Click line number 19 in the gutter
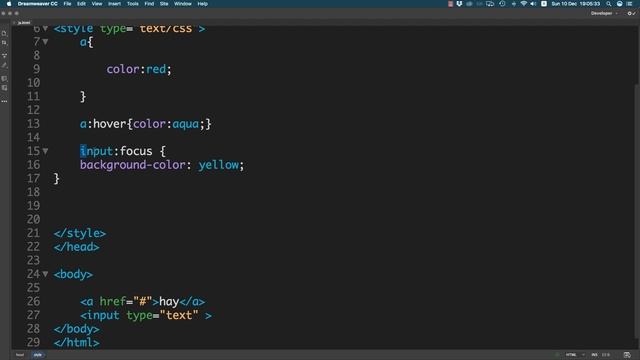Viewport: 640px width, 360px height. click(x=33, y=206)
